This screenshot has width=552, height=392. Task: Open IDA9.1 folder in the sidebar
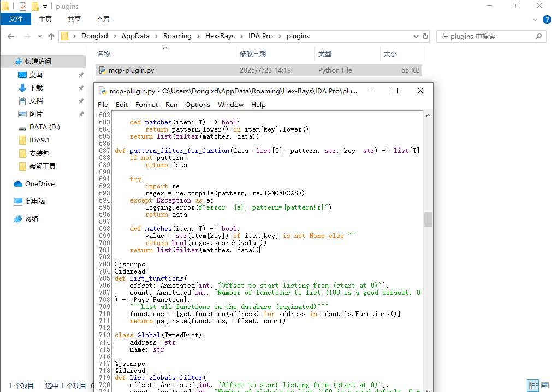[x=40, y=140]
